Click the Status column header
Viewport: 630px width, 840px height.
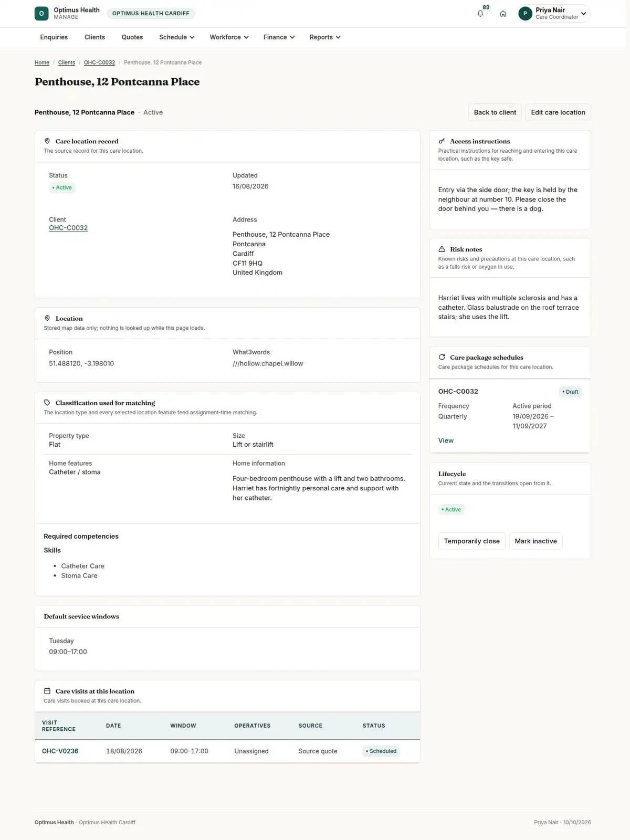coord(374,726)
